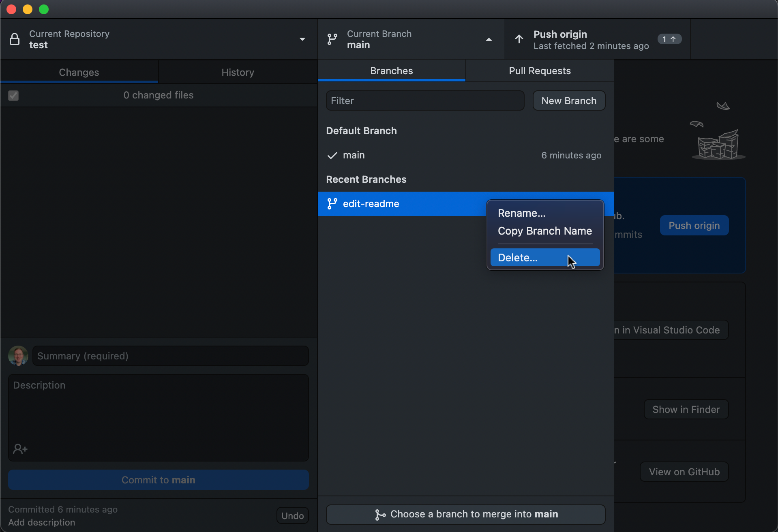Click the branch Filter input field
This screenshot has height=532, width=778.
[424, 100]
